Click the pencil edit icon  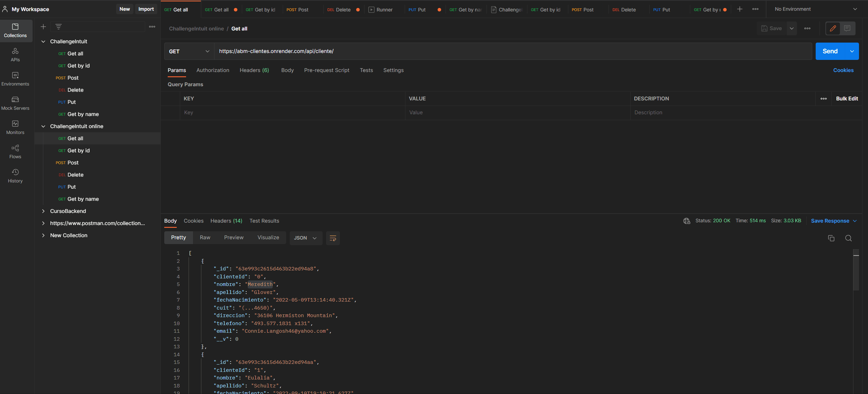point(833,28)
